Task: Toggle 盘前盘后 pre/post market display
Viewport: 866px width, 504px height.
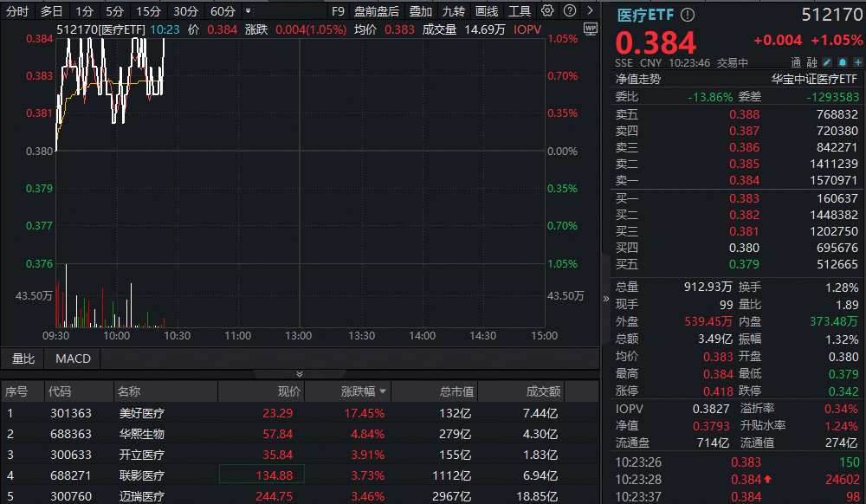Action: point(378,10)
